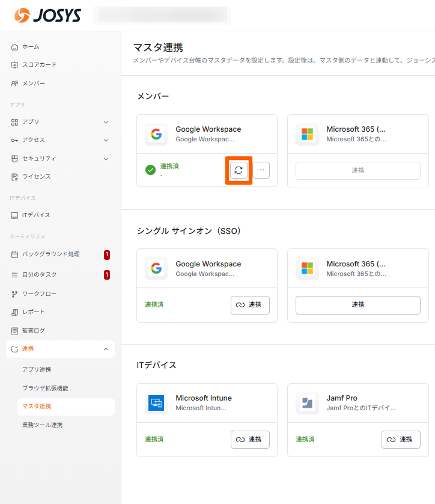This screenshot has height=504, width=435.
Task: Click the JOSYS logo
Action: point(47,15)
